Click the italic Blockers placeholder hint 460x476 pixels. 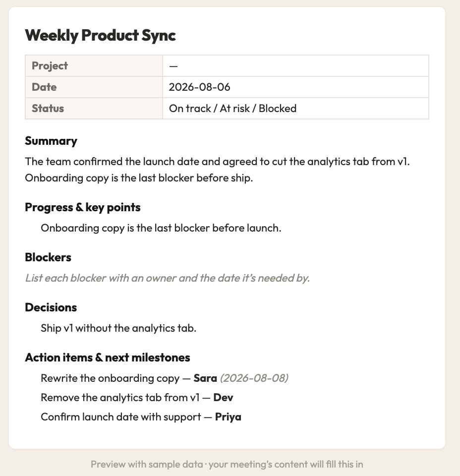[167, 278]
